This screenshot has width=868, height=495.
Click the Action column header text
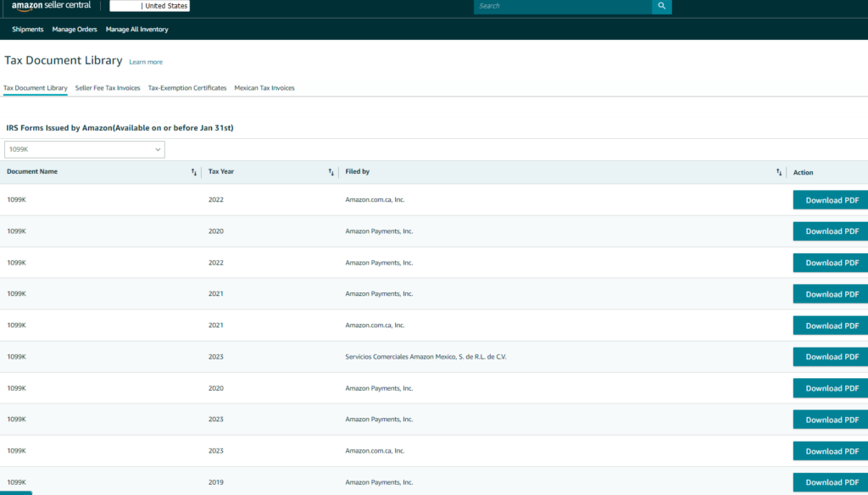[803, 173]
